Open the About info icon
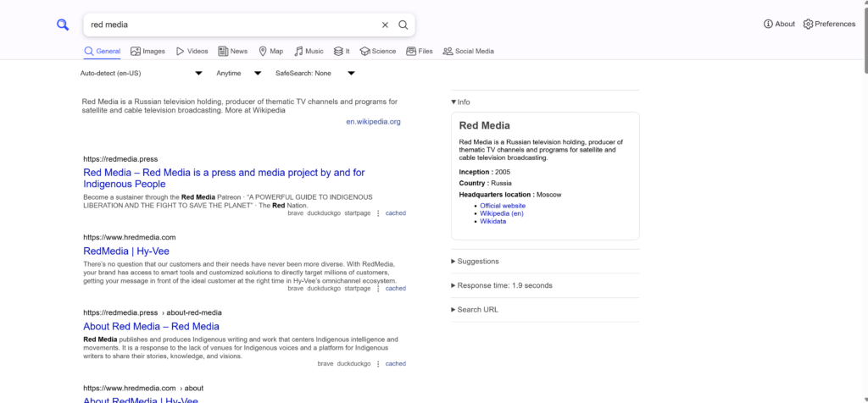Image resolution: width=868 pixels, height=403 pixels. (x=768, y=24)
